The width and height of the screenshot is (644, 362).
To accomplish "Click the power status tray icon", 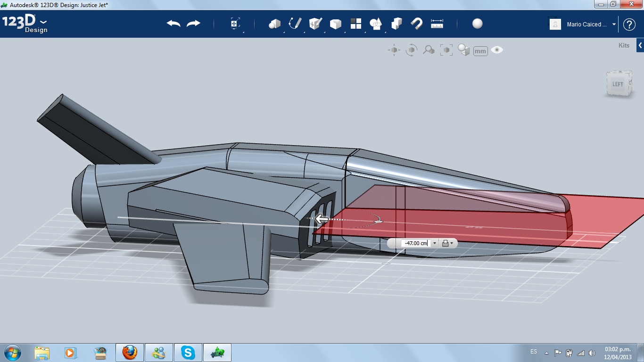I will pos(569,353).
